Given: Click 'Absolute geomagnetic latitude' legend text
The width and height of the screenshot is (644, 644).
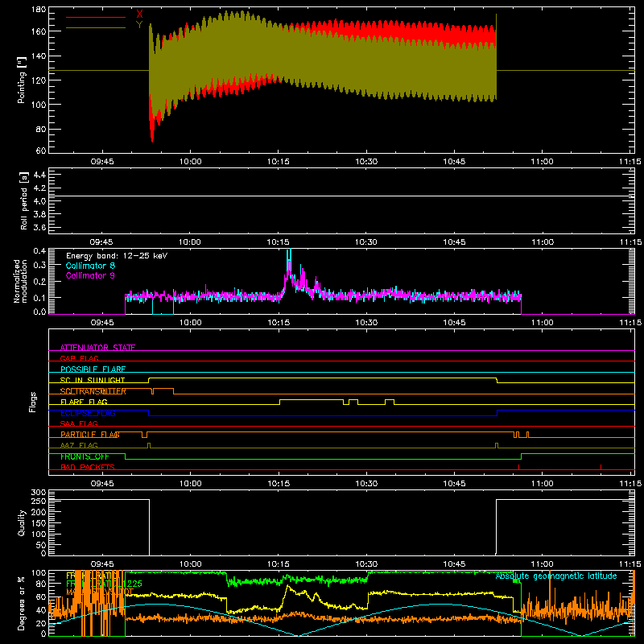Looking at the screenshot, I should pos(556,576).
